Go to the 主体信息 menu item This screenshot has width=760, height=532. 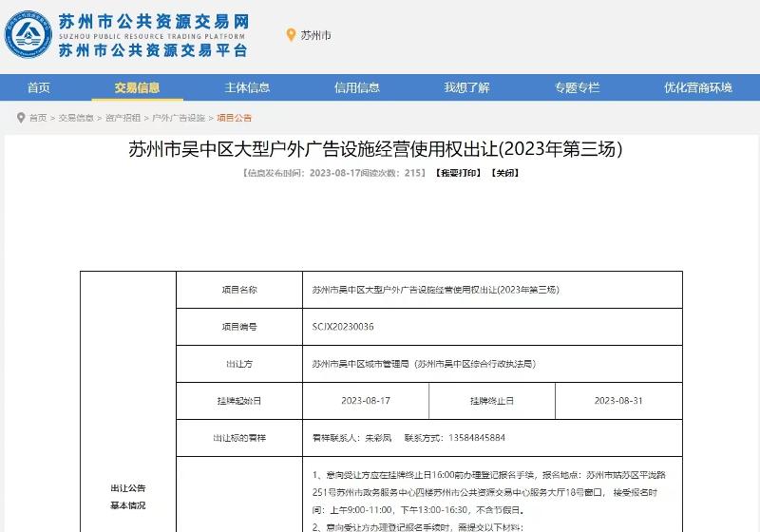tap(247, 87)
